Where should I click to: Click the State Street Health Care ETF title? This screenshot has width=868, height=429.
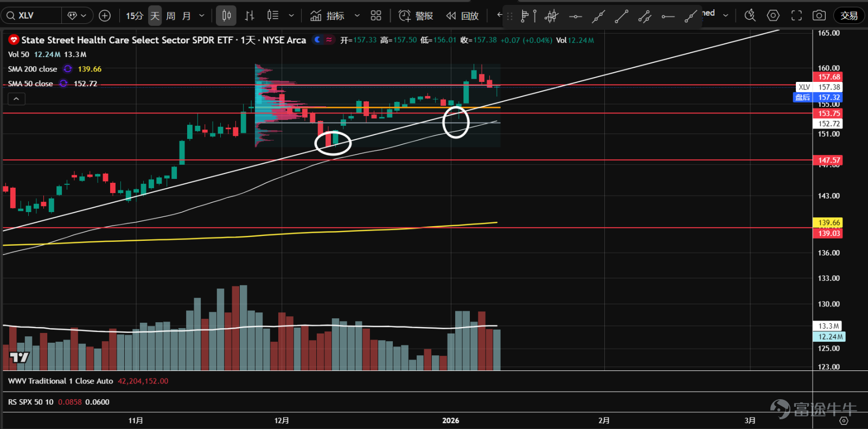tap(163, 40)
